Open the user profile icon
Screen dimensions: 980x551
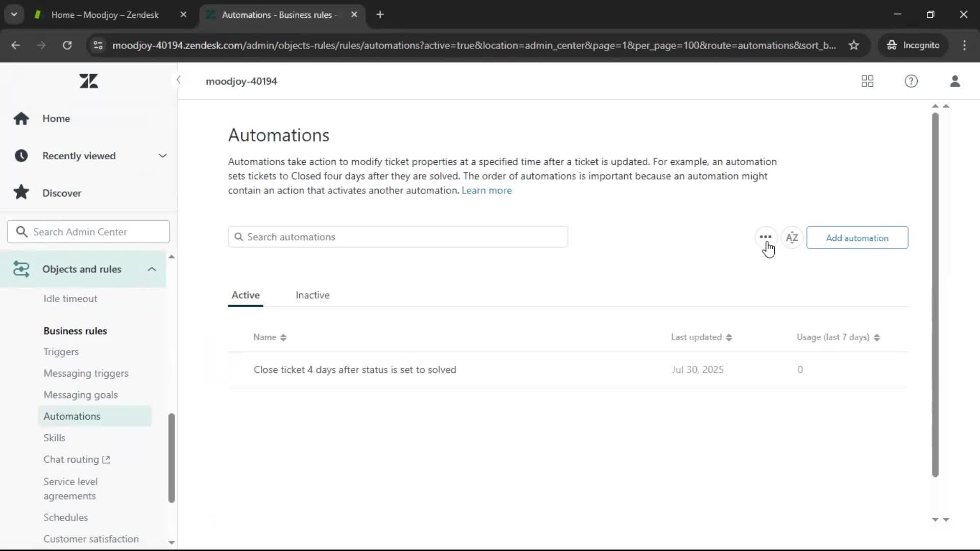click(x=955, y=81)
